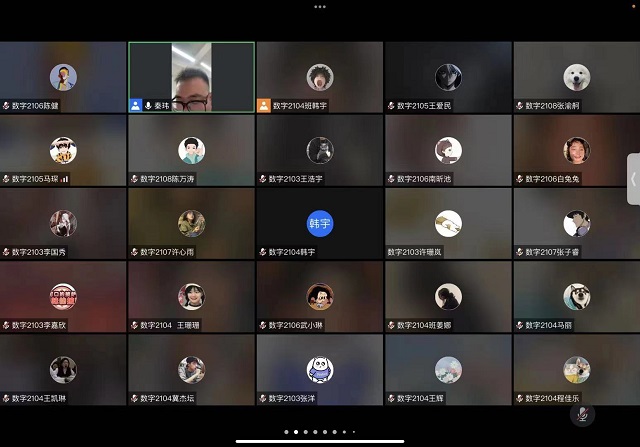Click the white dog avatar of 数字2108张渝舸

pos(576,77)
